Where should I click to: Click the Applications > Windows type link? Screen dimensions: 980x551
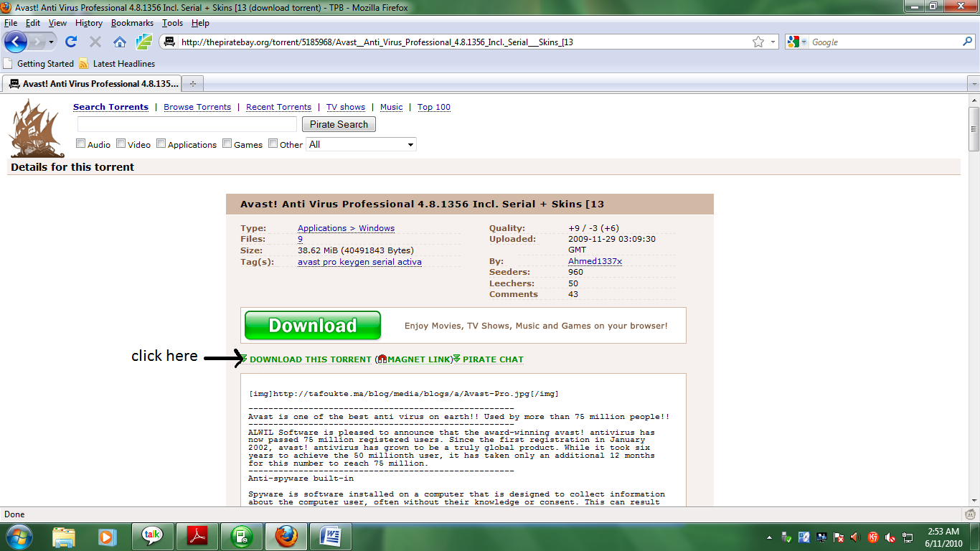[x=346, y=228]
